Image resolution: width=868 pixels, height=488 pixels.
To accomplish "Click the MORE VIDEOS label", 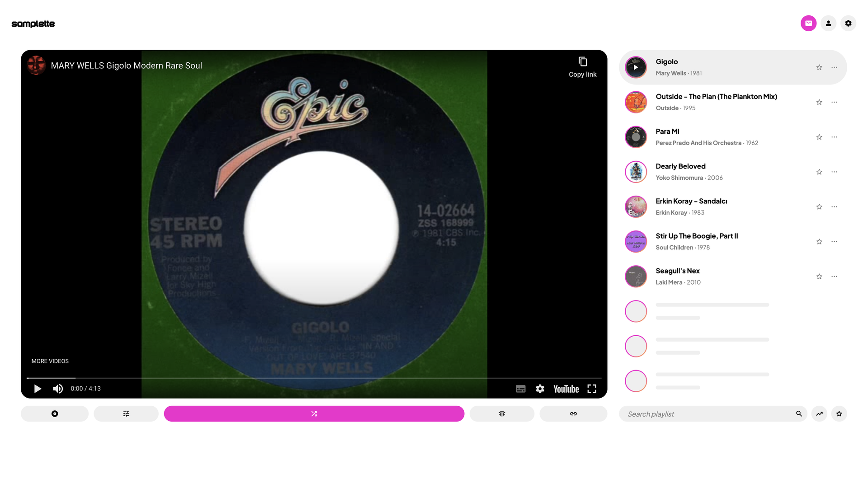I will pos(50,361).
